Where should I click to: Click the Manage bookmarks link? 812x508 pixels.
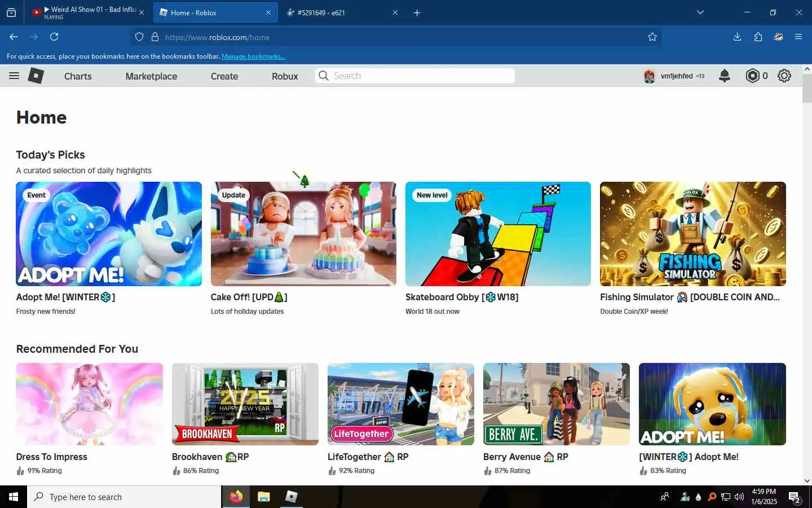253,56
